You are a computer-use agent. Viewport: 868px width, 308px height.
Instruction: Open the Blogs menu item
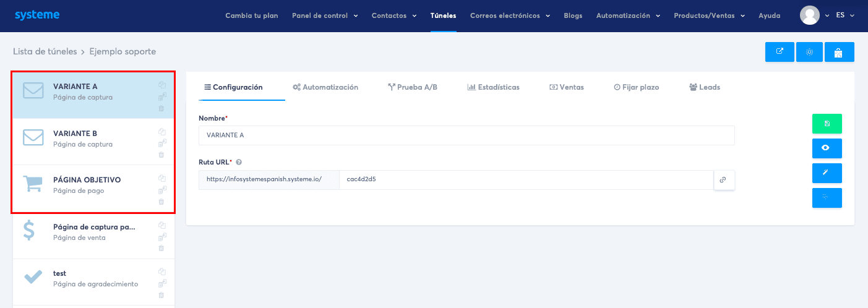pos(573,15)
